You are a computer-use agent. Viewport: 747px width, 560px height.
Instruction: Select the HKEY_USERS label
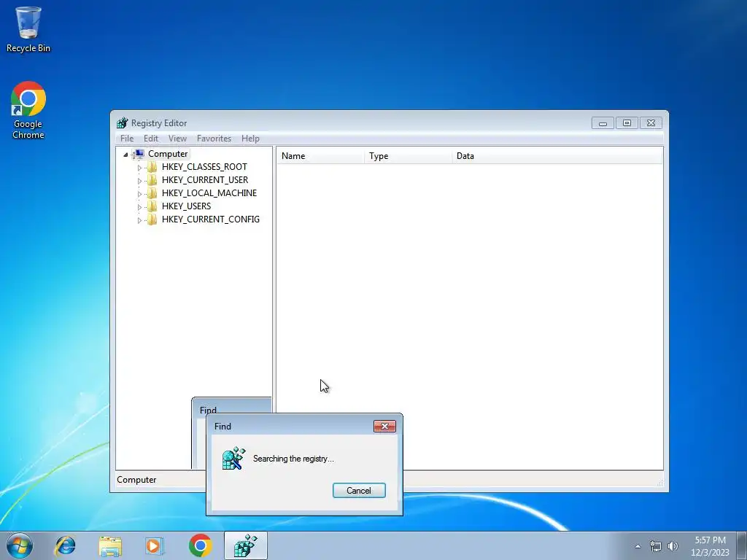(x=186, y=206)
